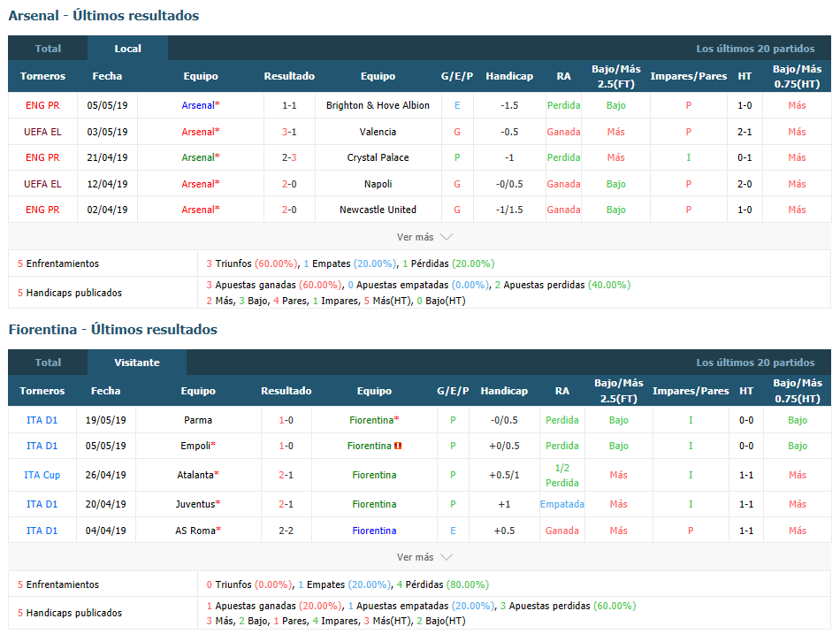Open Parma team link
This screenshot has width=840, height=634.
click(198, 420)
